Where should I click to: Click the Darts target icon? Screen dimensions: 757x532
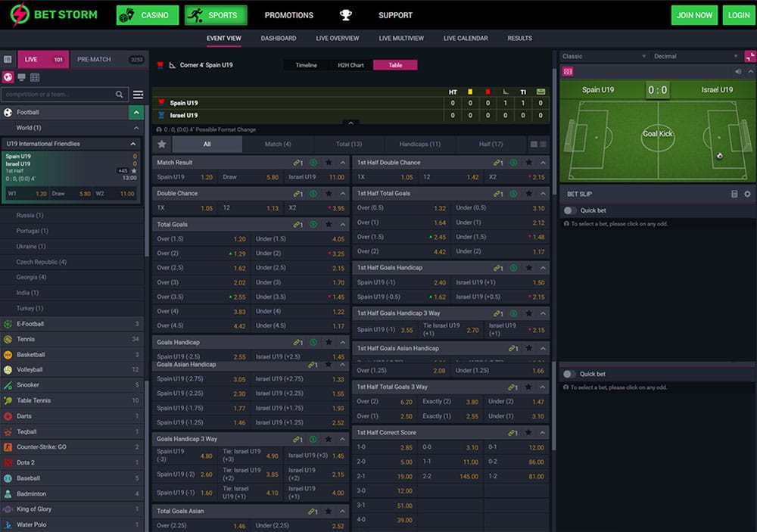8,416
